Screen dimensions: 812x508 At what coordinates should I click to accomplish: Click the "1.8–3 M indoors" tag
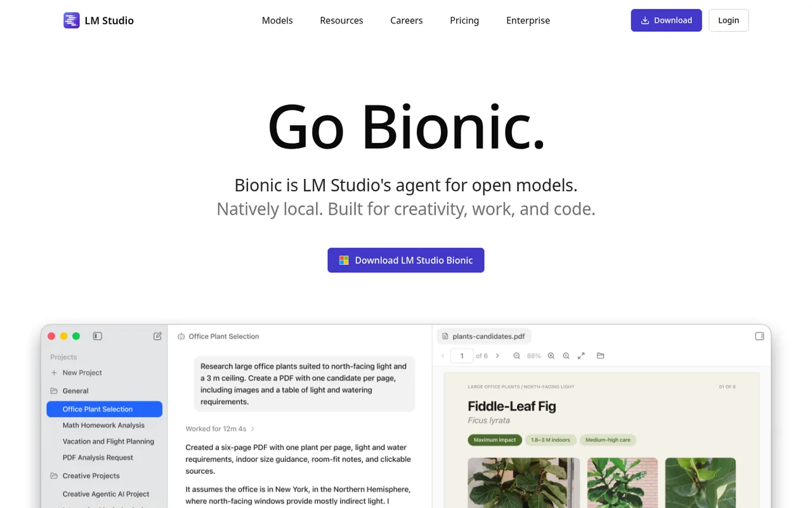pyautogui.click(x=551, y=440)
